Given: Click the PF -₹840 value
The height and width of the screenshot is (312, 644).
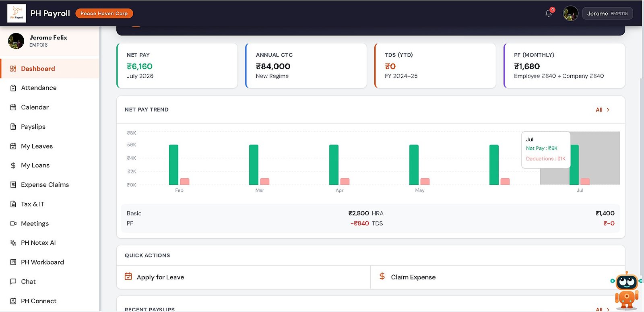Looking at the screenshot, I should coord(359,223).
